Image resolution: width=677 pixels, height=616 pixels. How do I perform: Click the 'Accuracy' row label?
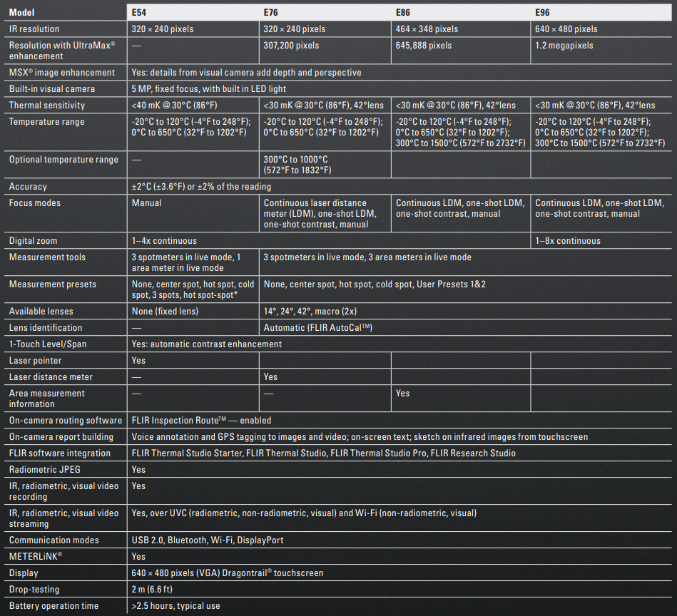(x=28, y=186)
